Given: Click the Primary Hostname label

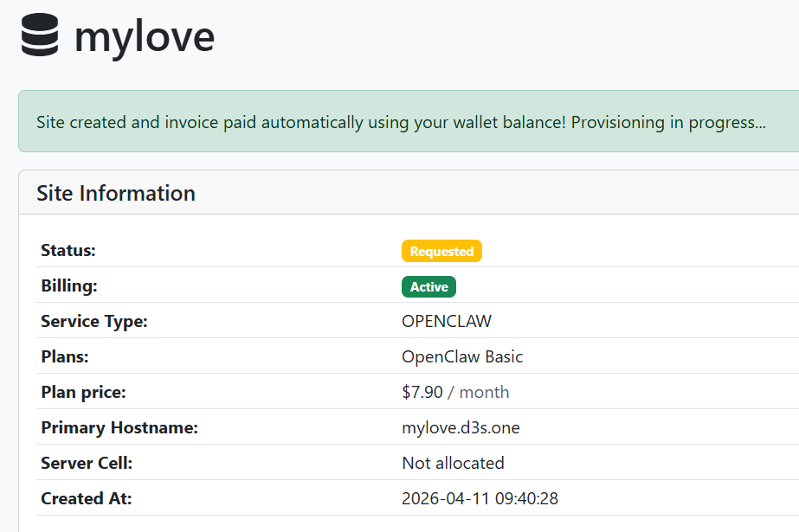Looking at the screenshot, I should pyautogui.click(x=119, y=427).
